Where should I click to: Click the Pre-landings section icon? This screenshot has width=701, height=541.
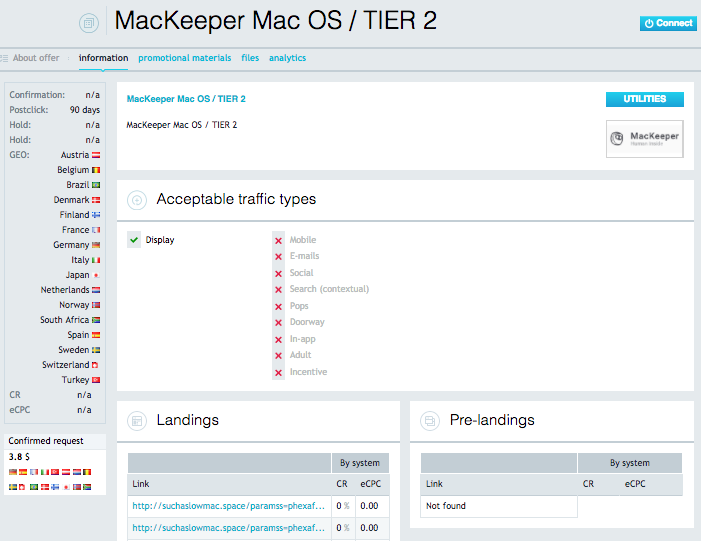click(x=430, y=421)
